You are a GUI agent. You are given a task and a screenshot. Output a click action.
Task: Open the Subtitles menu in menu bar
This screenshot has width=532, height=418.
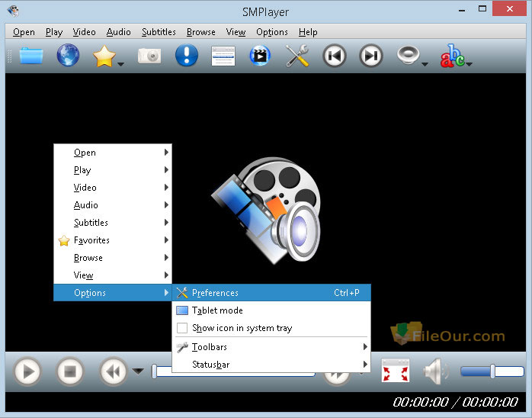[x=159, y=32]
